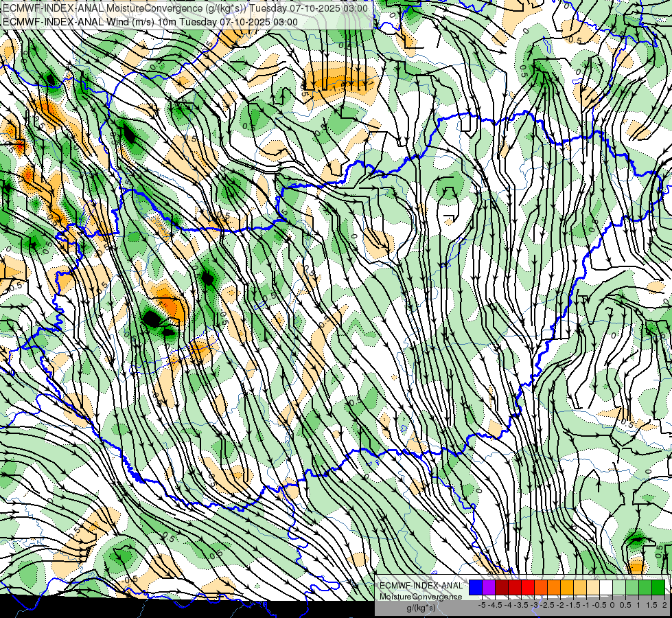Click the MoistureConvergence text in legend

click(421, 597)
